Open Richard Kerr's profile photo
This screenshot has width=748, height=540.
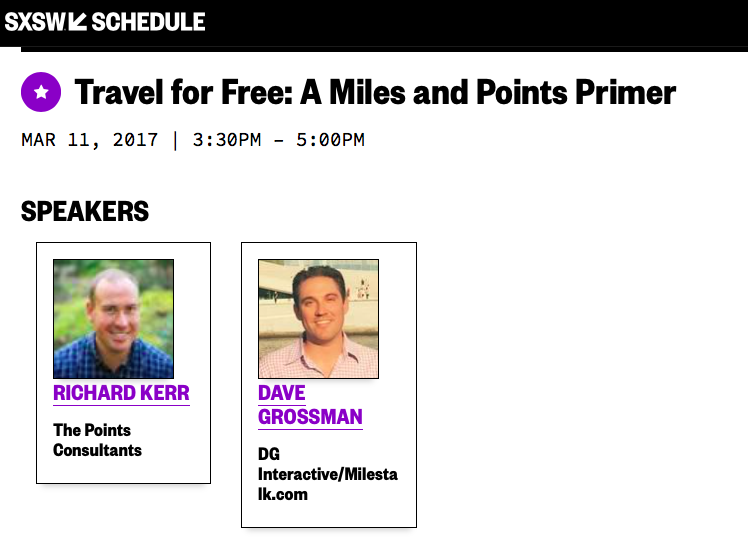pos(114,319)
